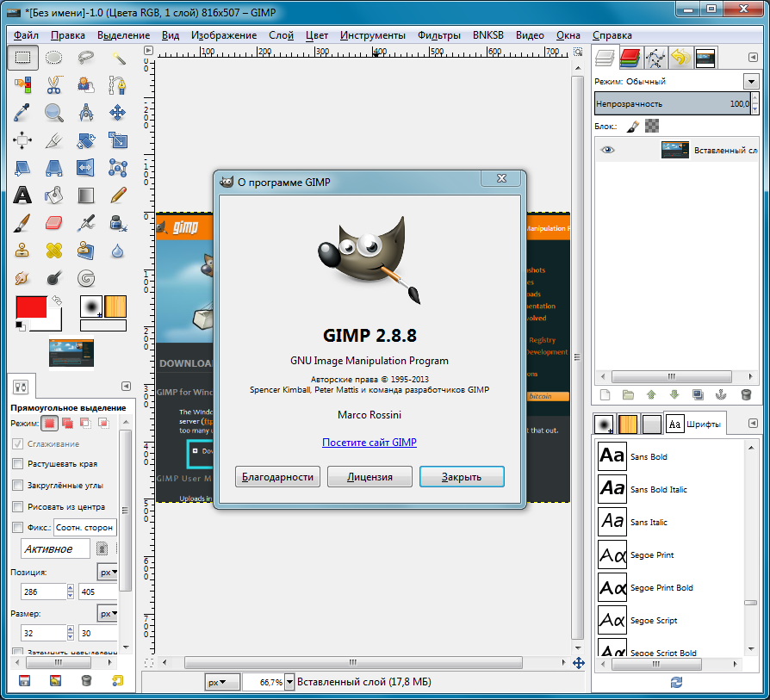Activate the Select by Color tool
Viewport: 770px width, 700px height.
coord(22,85)
